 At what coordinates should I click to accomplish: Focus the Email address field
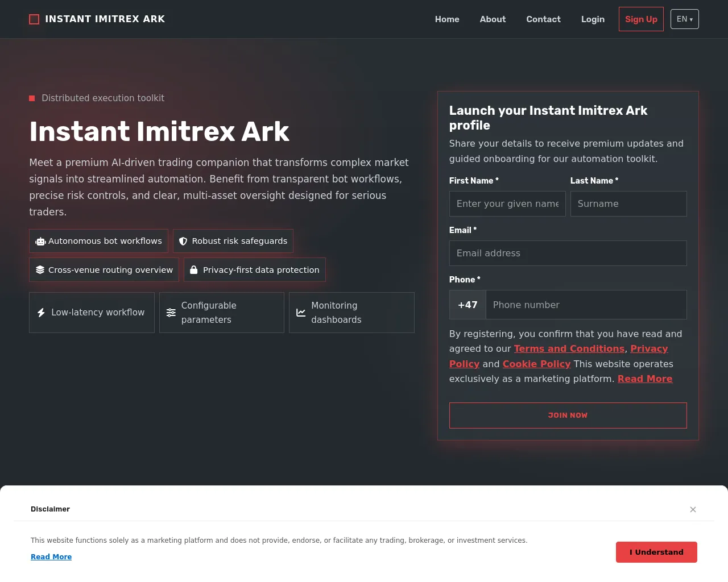click(568, 253)
